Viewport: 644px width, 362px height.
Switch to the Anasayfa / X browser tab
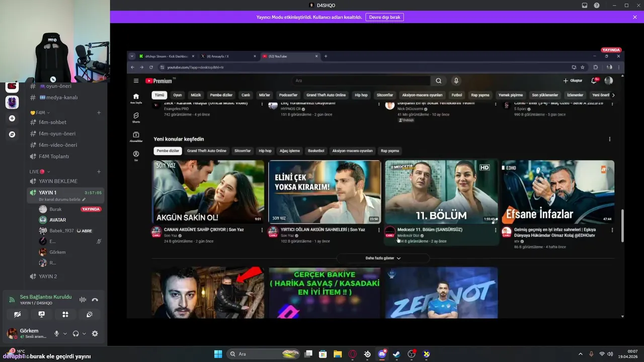[228, 56]
